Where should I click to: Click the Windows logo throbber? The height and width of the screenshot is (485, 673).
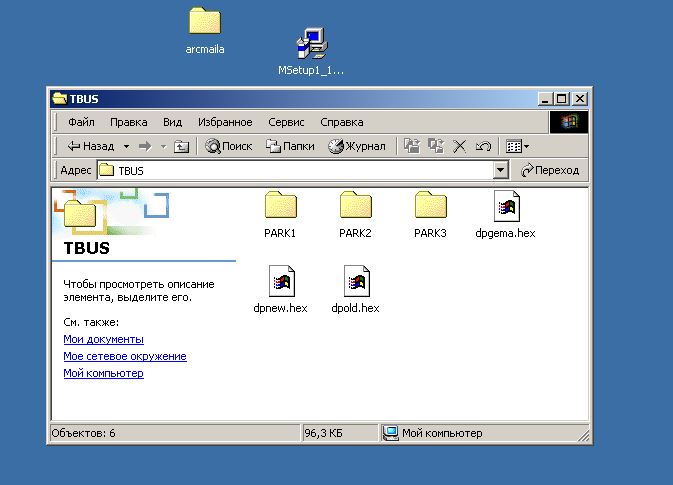(x=569, y=122)
